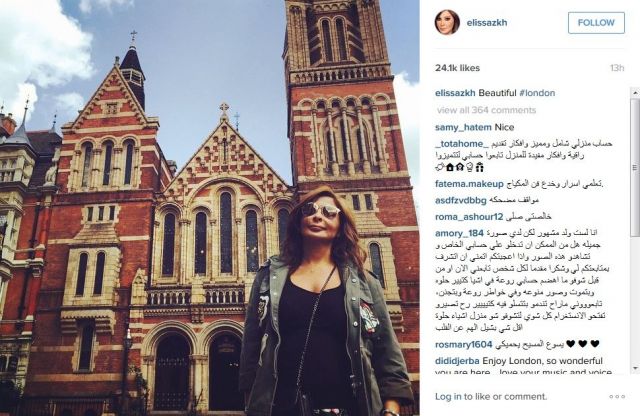Open asdfzvdbbg commenter profile
The image size is (640, 416).
(x=460, y=200)
